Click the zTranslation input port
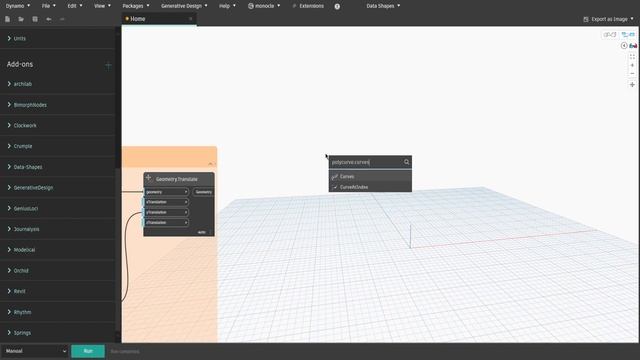Screen dimensions: 640x360 pyautogui.click(x=166, y=222)
